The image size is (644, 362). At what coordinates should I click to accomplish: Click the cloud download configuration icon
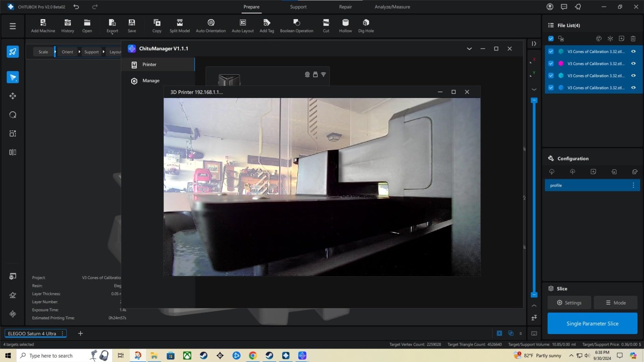pos(552,172)
